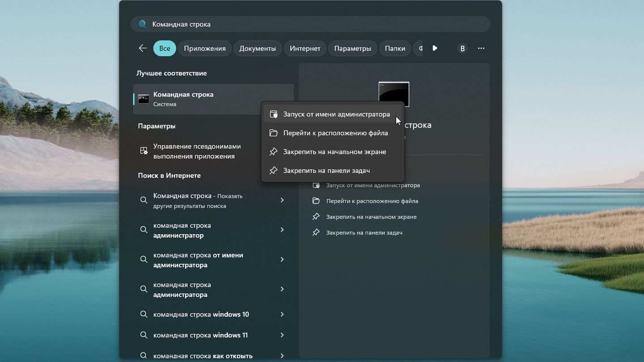Expand chevron for 'командная строка windows 10'
The image size is (644, 362).
coord(282,315)
